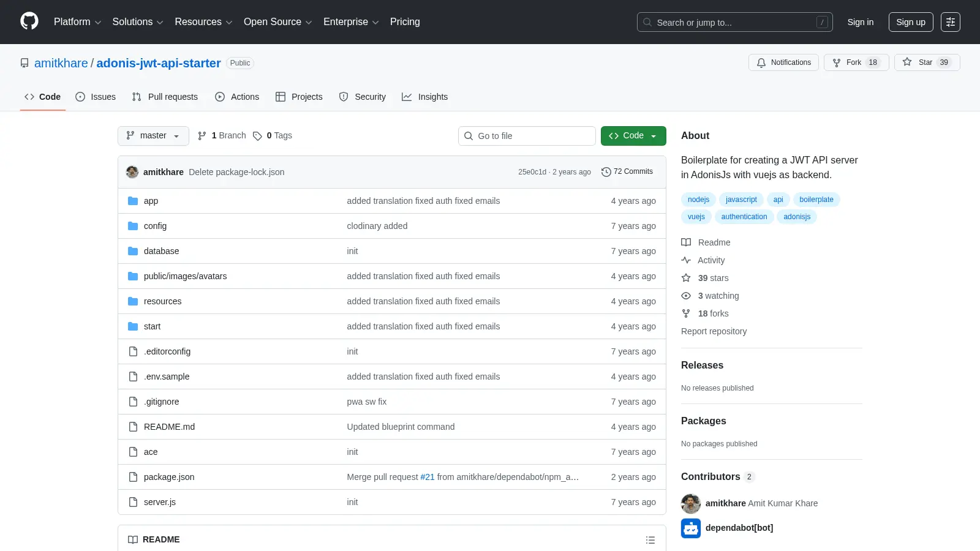The height and width of the screenshot is (551, 980).
Task: Switch to the Insights tab
Action: click(x=425, y=97)
